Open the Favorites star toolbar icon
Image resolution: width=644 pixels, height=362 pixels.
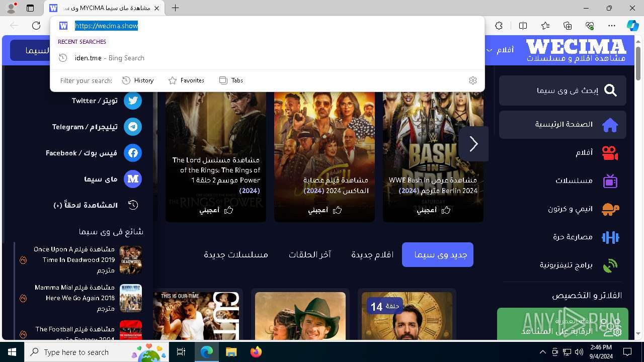click(545, 26)
